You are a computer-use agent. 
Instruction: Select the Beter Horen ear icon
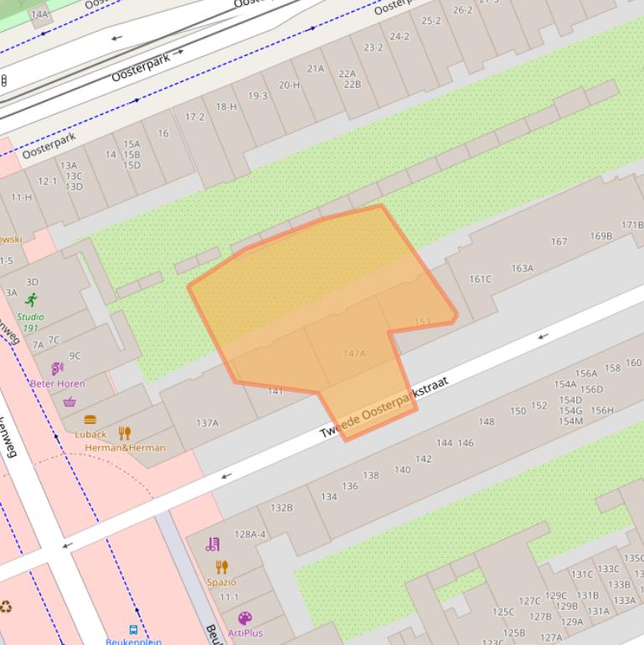click(57, 368)
